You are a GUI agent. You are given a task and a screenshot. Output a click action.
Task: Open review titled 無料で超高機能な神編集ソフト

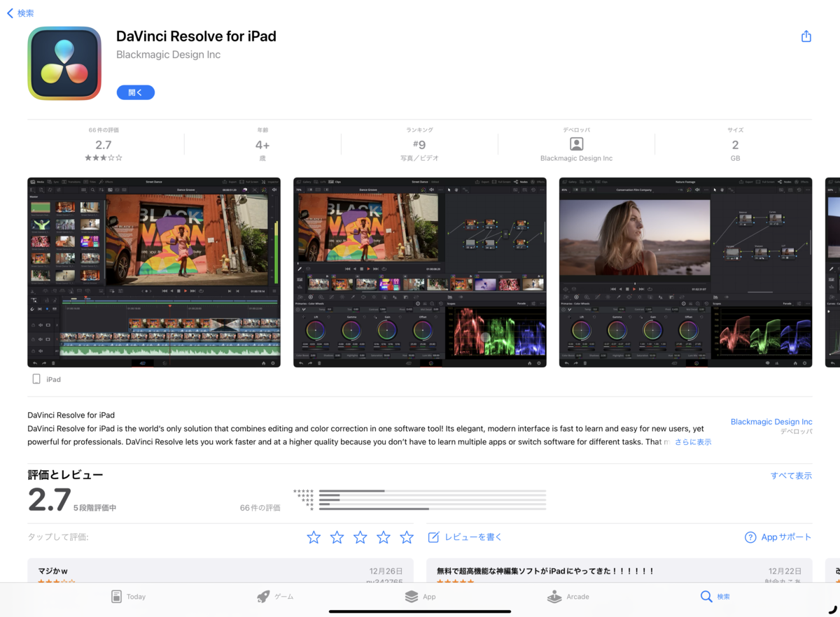[x=619, y=571]
